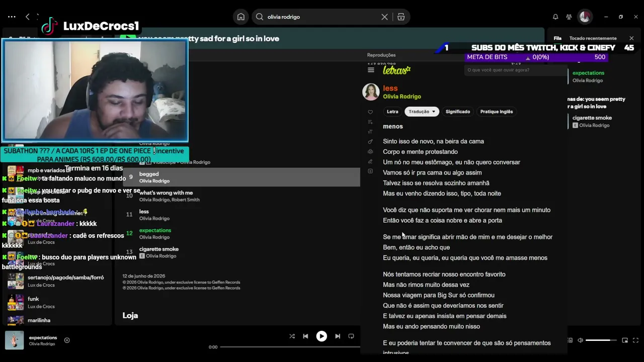Viewport: 644px width, 362px height.
Task: Open Olivia Rodrigo artist link on Letras
Action: (x=402, y=97)
